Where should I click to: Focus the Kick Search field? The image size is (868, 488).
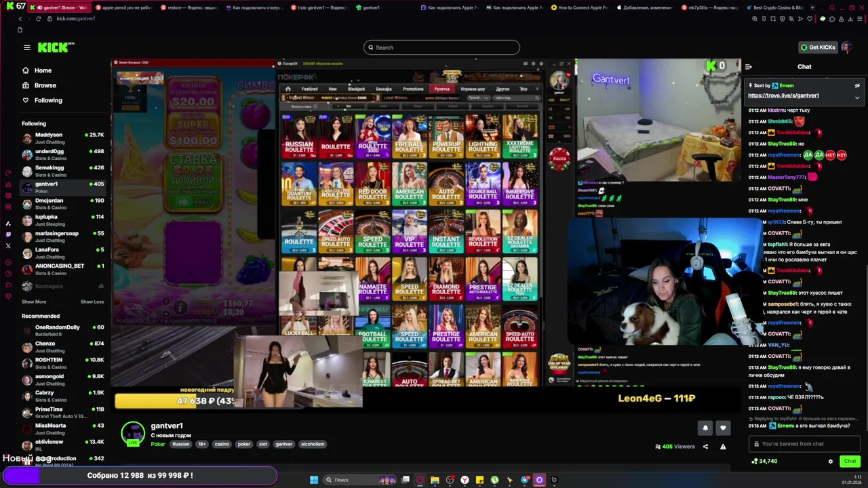click(x=441, y=47)
